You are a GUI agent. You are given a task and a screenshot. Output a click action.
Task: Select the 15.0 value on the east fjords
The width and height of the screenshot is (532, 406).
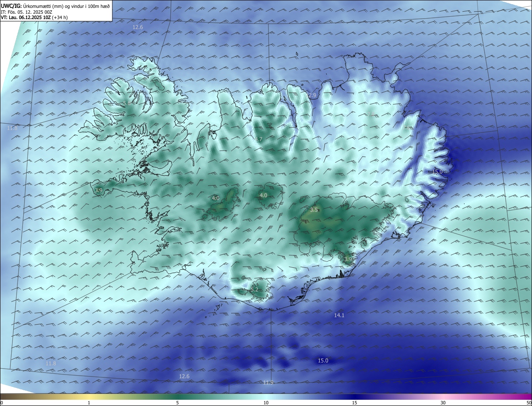point(437,171)
